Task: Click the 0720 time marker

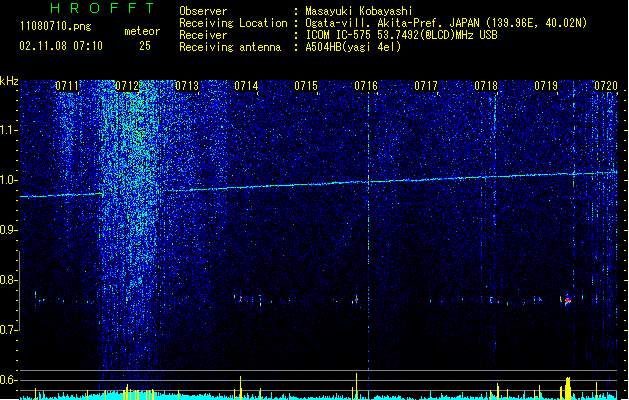Action: coord(606,86)
